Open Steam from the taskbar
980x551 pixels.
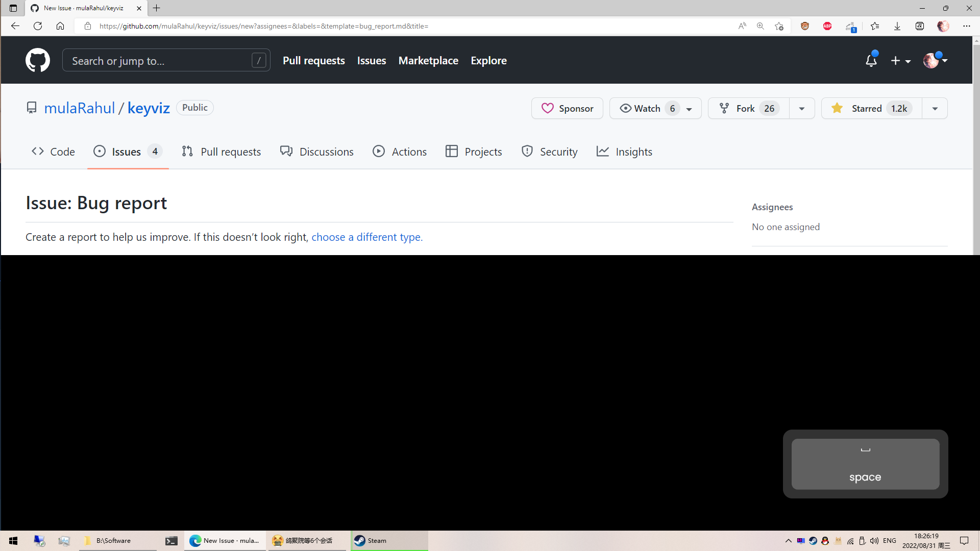click(x=389, y=541)
